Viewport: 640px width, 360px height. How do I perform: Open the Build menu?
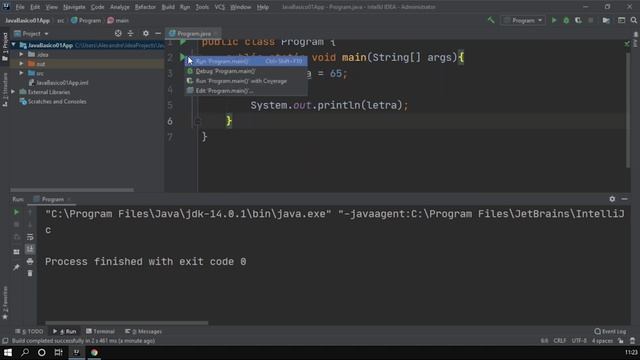168,7
